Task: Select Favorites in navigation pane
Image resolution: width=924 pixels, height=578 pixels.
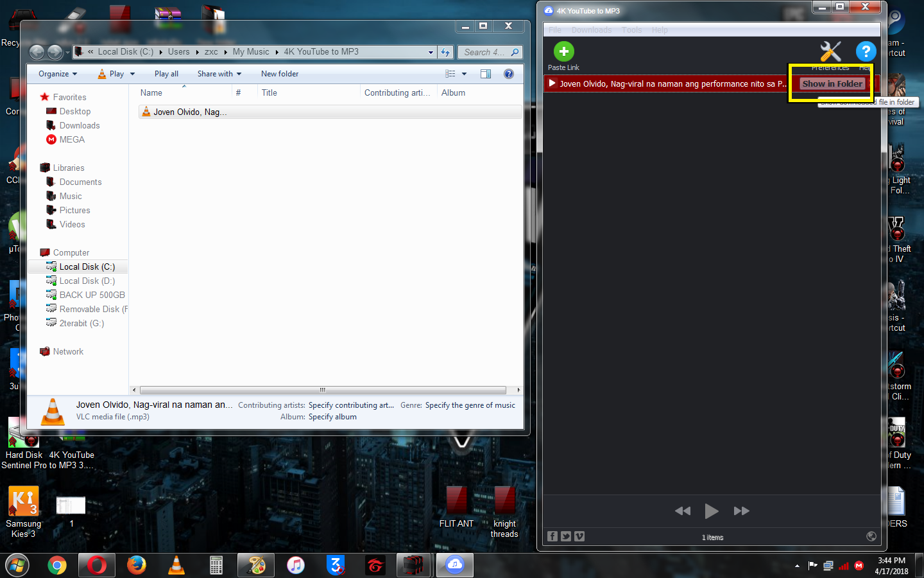Action: pyautogui.click(x=69, y=97)
